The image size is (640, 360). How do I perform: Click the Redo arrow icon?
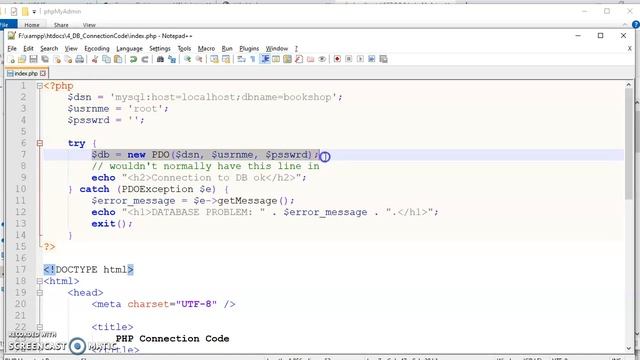click(x=144, y=59)
